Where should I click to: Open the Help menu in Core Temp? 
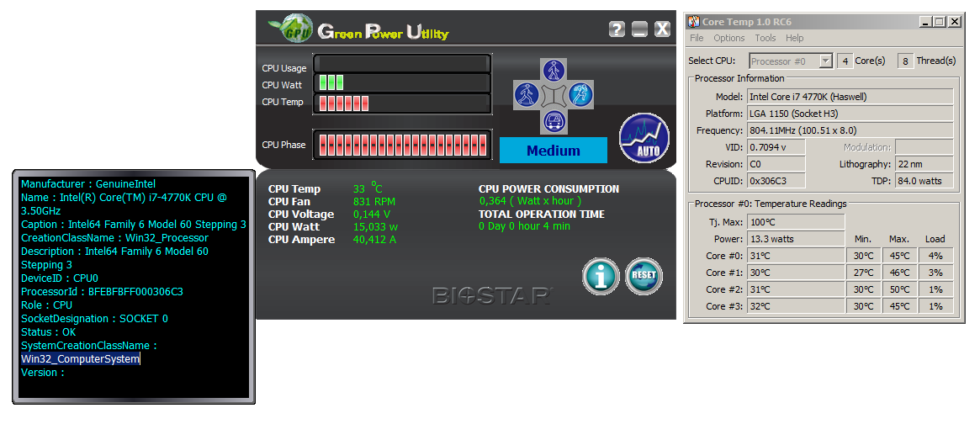pyautogui.click(x=794, y=38)
